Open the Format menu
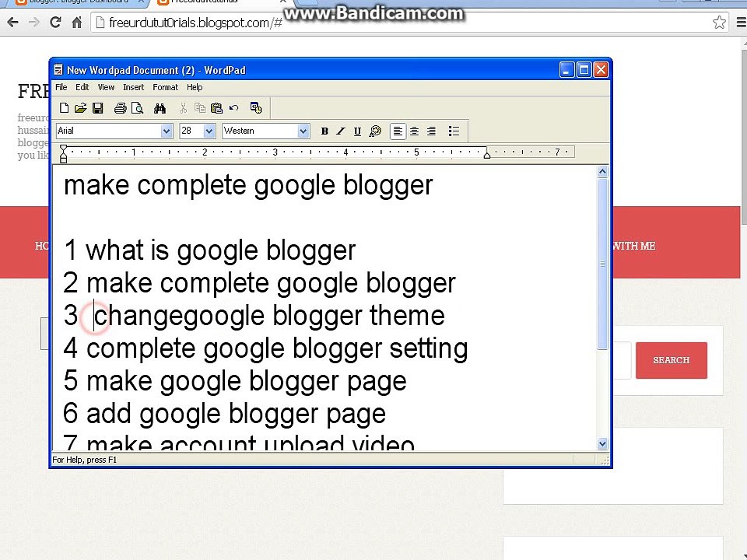Screen dimensions: 747x560 [165, 87]
